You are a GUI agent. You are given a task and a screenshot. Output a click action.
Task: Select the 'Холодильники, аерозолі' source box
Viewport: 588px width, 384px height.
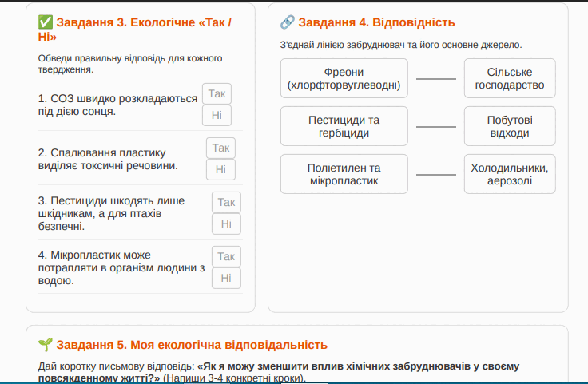pyautogui.click(x=510, y=174)
